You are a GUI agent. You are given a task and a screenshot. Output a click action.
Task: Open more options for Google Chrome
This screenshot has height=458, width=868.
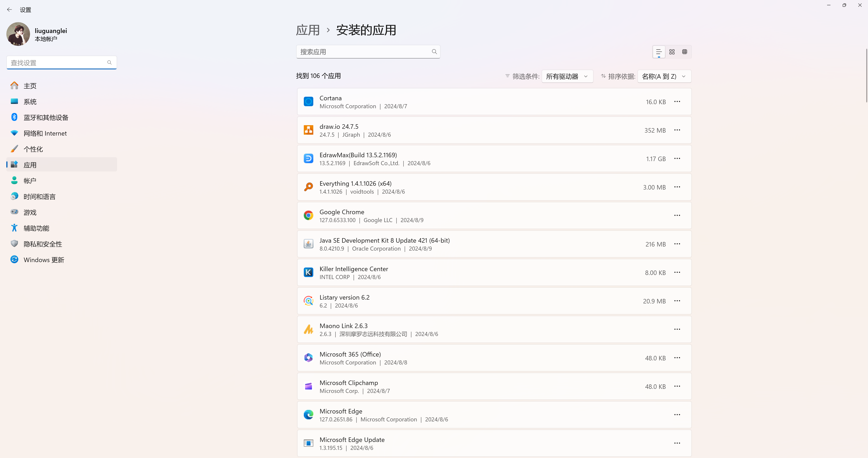[x=677, y=216]
